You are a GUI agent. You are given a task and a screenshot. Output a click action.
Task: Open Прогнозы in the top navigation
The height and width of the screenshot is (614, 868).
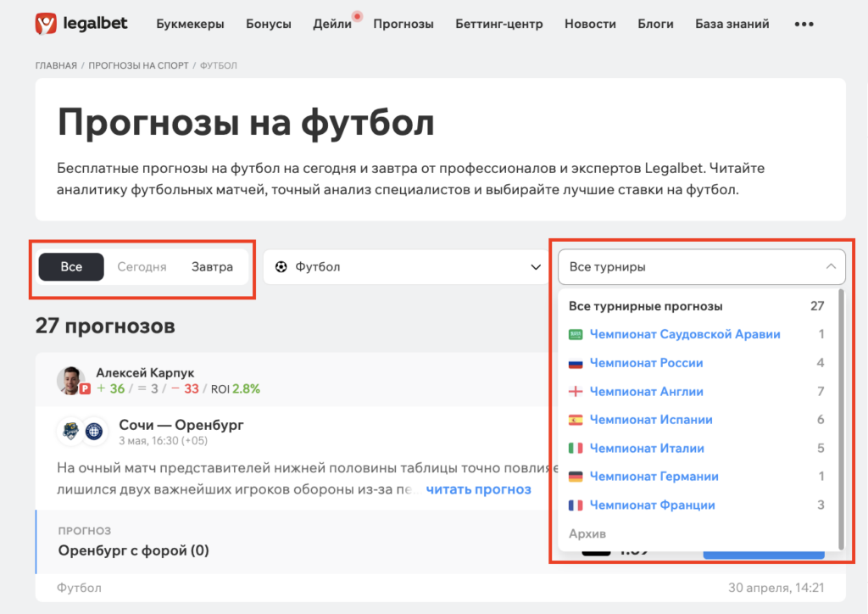[x=403, y=25]
